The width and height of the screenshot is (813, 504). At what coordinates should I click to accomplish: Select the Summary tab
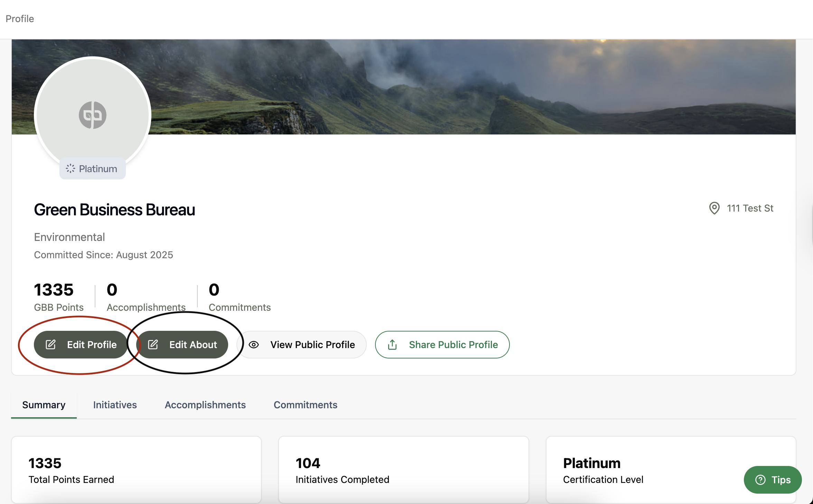coord(44,405)
